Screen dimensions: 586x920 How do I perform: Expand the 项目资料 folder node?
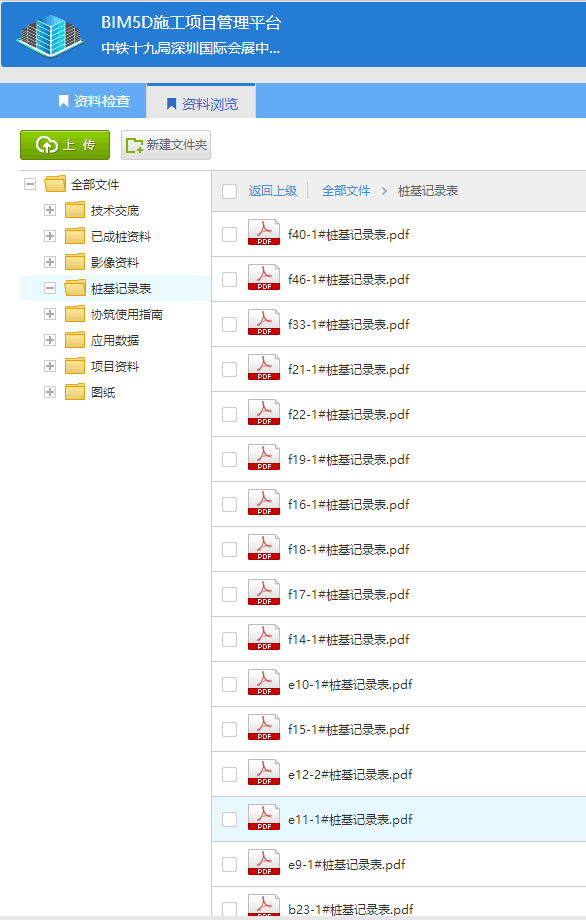(x=50, y=366)
